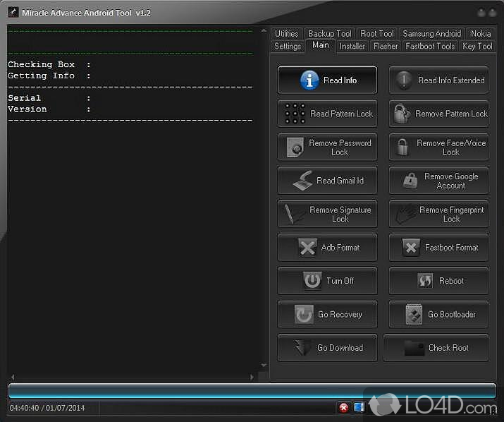Click the log panel scroll-up arrow

pos(264,31)
